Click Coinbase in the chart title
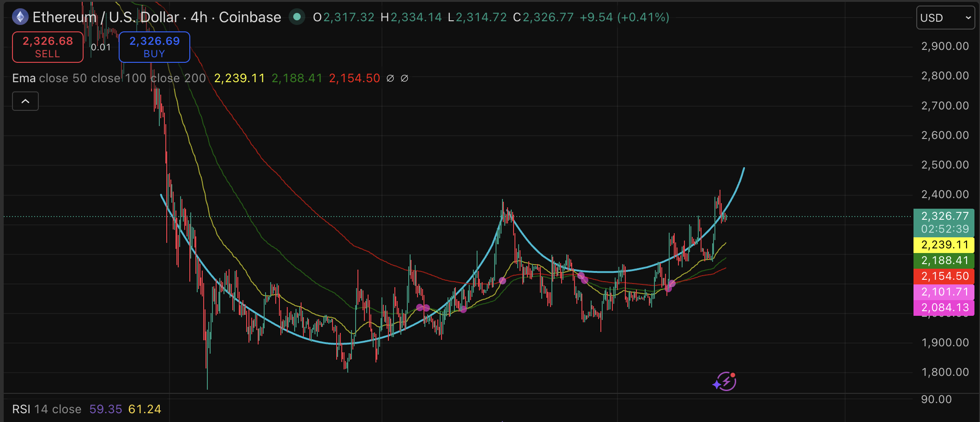Image resolution: width=980 pixels, height=422 pixels. click(x=250, y=17)
